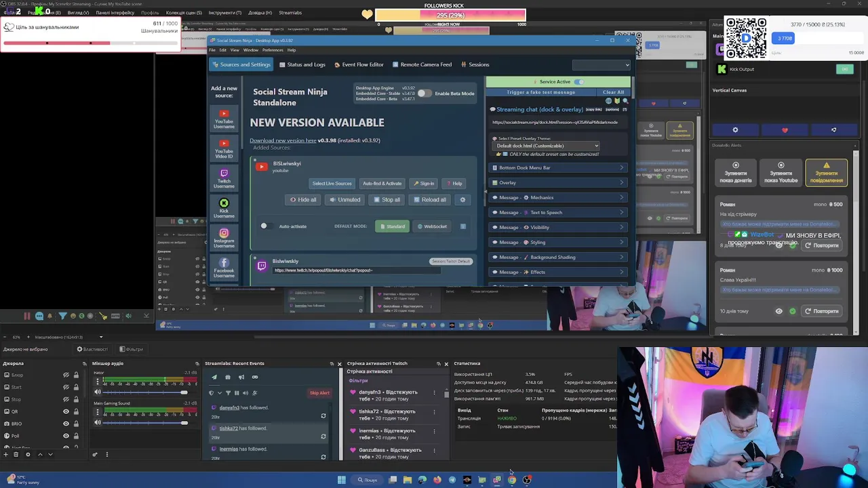
Task: Click Select Live Sources button
Action: click(x=332, y=184)
